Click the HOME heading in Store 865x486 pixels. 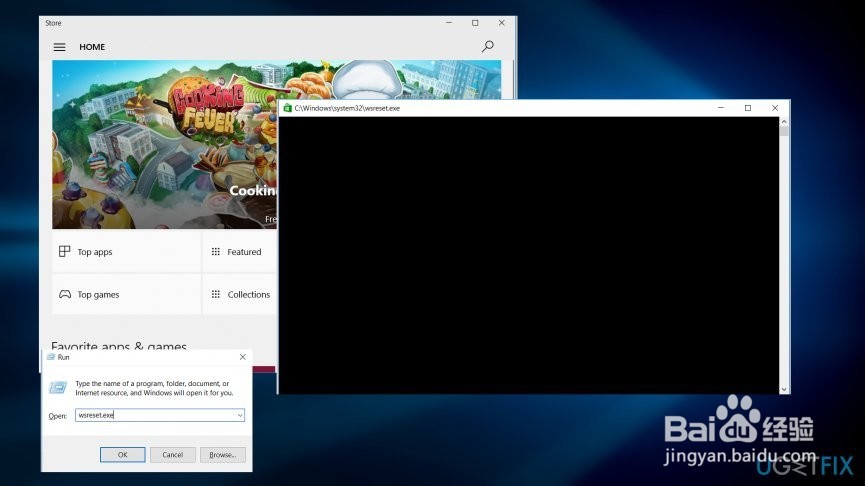tap(92, 47)
